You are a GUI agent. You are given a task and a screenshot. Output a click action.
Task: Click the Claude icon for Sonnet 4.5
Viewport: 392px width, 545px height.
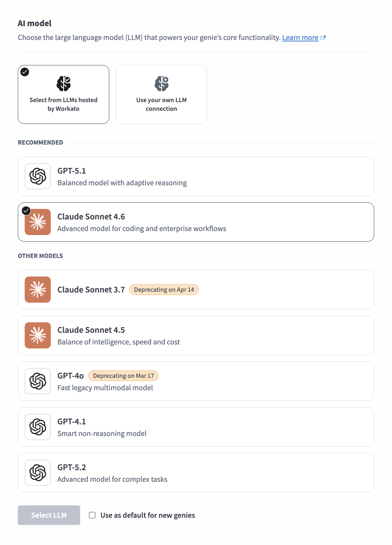[x=38, y=335]
